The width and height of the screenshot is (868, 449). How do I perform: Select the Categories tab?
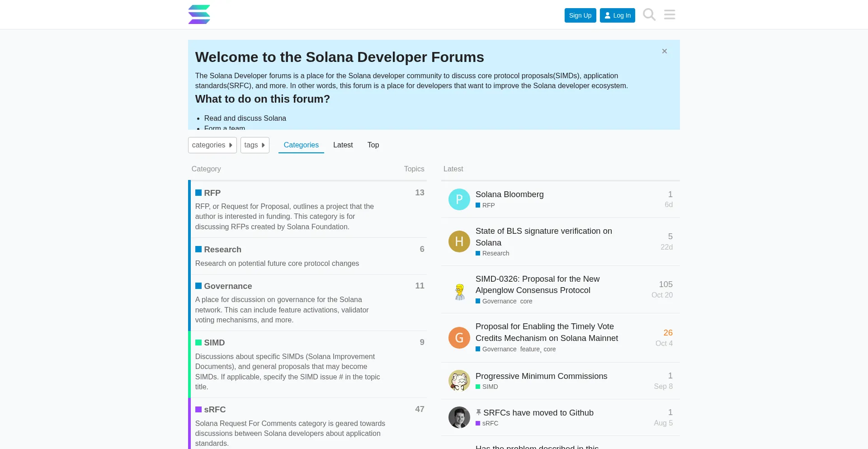click(301, 145)
